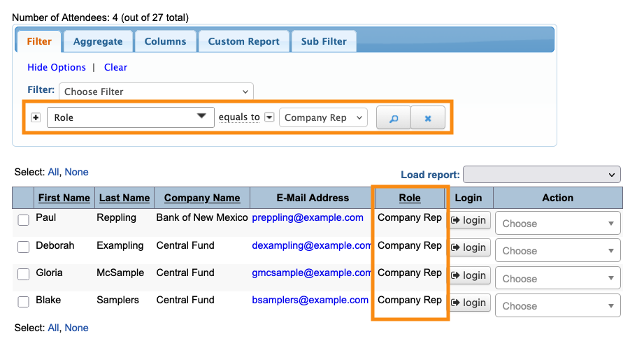Click the magnifier search filter icon
644x348 pixels.
click(393, 118)
